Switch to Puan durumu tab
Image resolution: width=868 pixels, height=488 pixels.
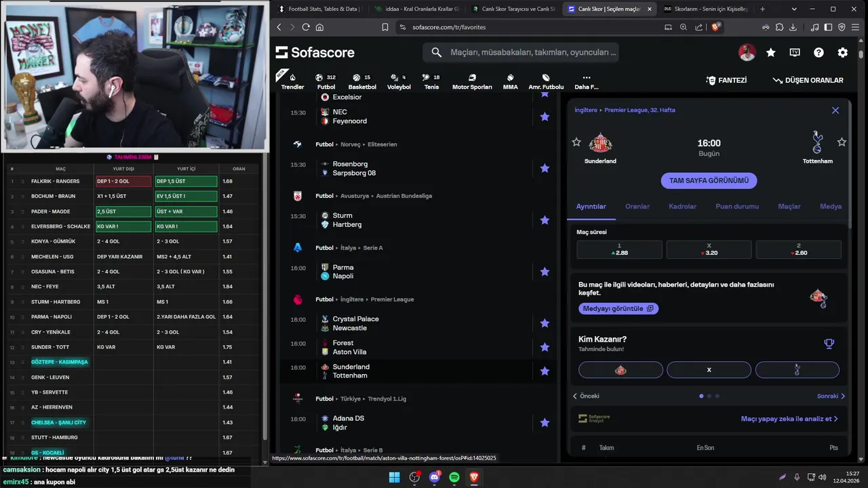737,206
